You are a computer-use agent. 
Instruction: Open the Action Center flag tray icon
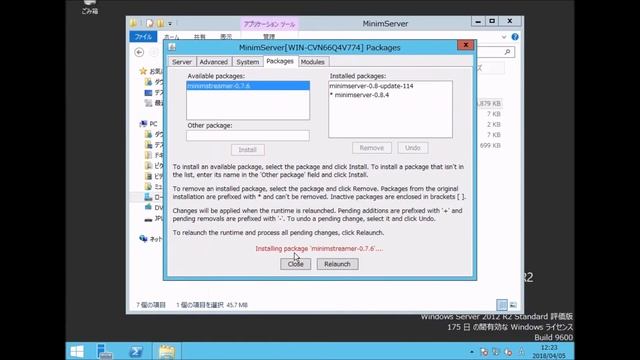point(484,351)
